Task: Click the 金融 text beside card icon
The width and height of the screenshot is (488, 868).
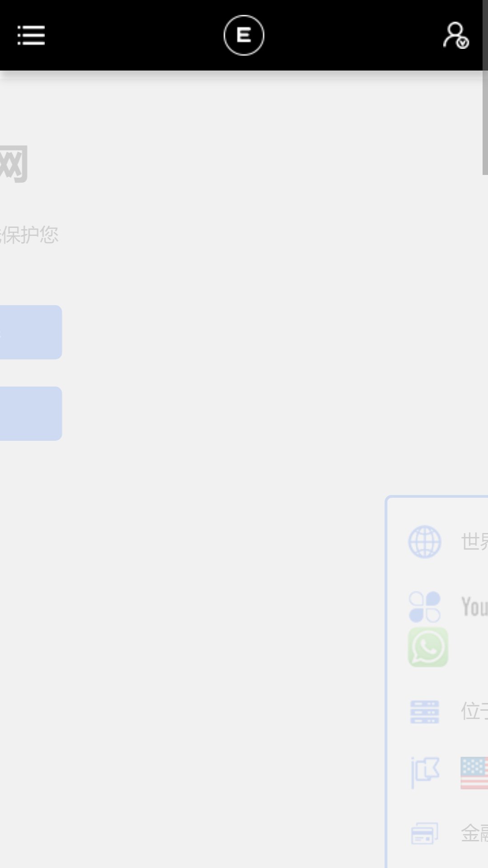Action: click(474, 833)
